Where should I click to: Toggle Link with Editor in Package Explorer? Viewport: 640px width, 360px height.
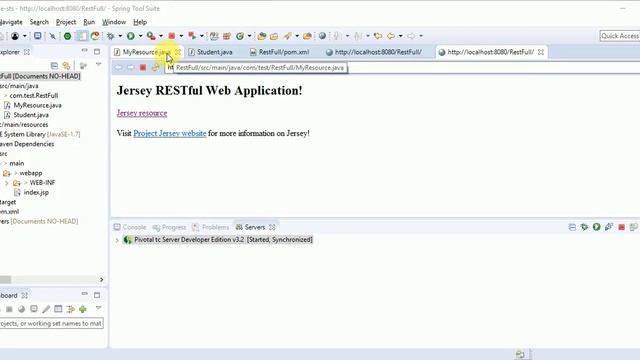click(x=66, y=65)
